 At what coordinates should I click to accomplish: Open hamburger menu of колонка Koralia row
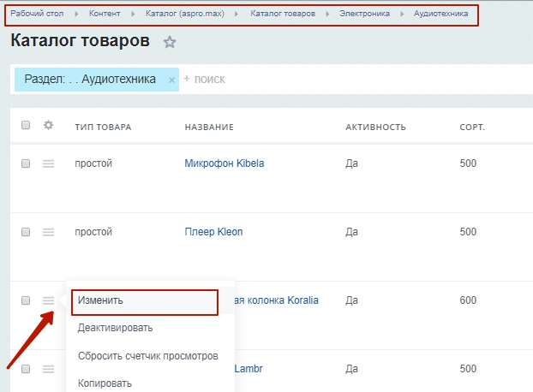48,300
